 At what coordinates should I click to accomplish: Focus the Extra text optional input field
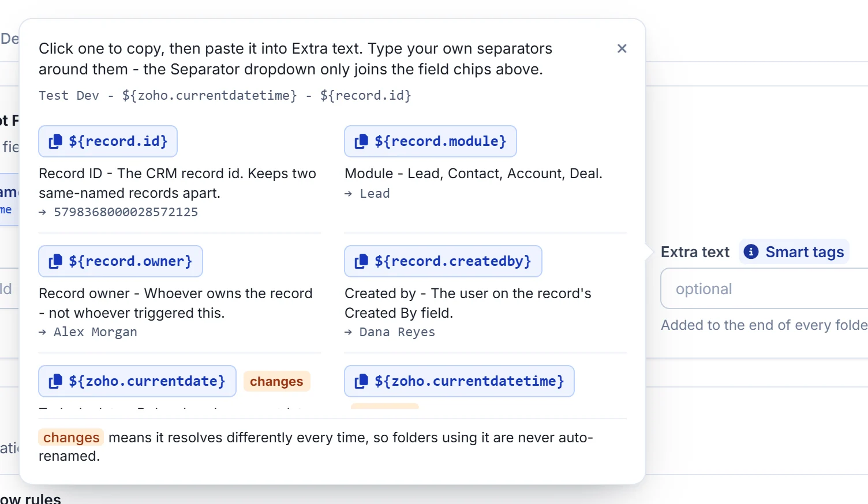coord(765,288)
